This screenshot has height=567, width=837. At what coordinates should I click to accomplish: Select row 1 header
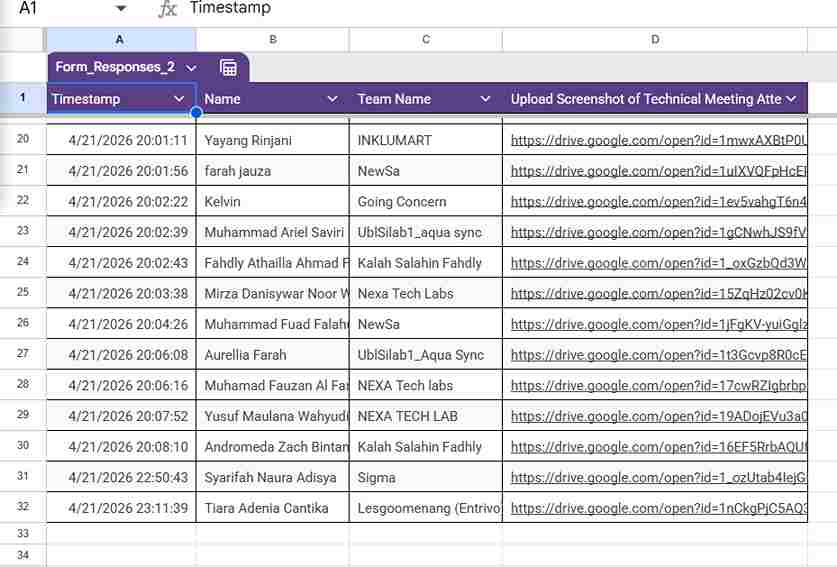coord(23,98)
